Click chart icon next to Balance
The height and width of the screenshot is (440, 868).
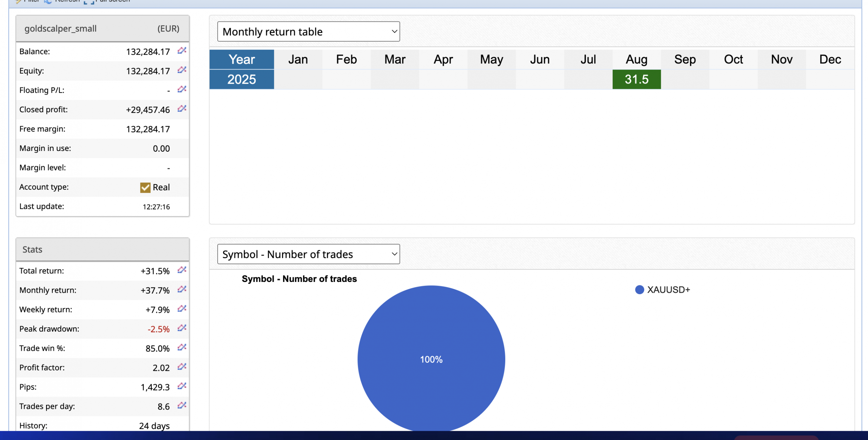182,51
